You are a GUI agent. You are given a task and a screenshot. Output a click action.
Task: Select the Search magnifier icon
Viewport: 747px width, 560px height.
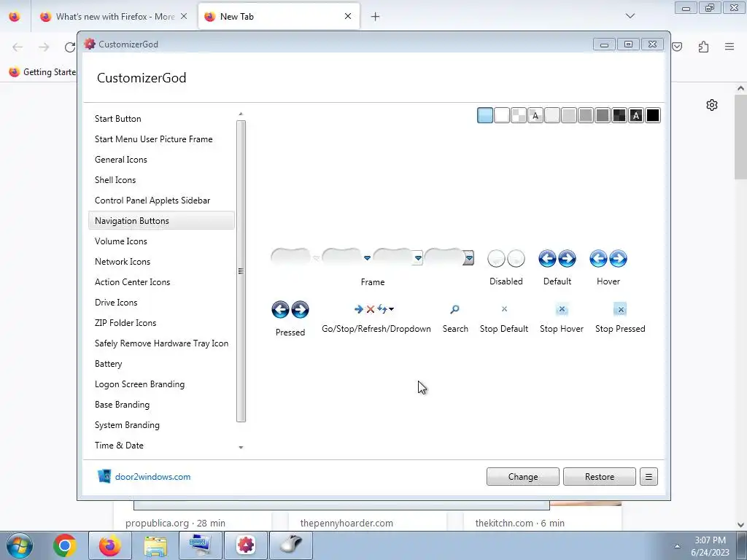point(455,309)
